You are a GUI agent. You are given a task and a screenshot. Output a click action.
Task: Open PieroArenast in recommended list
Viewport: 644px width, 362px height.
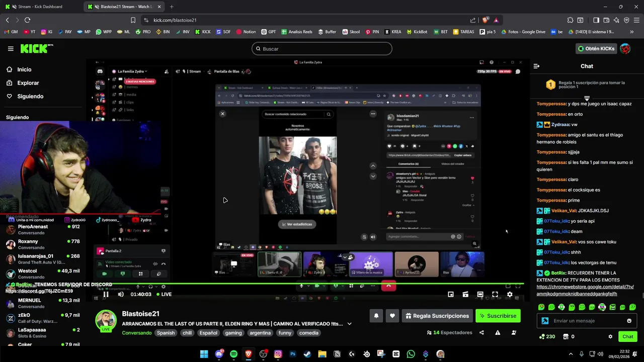[43, 230]
